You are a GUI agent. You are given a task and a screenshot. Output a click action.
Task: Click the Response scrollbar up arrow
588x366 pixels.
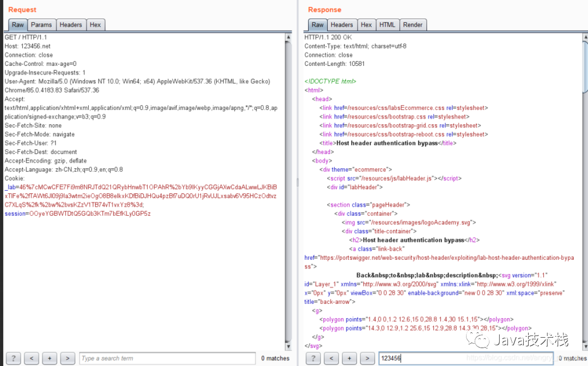[x=585, y=37]
